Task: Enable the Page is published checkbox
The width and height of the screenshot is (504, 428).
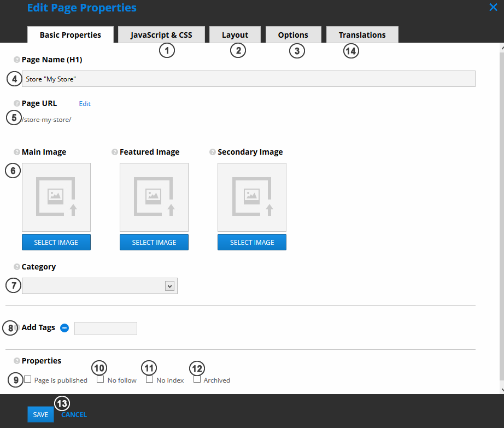Action: pyautogui.click(x=28, y=379)
